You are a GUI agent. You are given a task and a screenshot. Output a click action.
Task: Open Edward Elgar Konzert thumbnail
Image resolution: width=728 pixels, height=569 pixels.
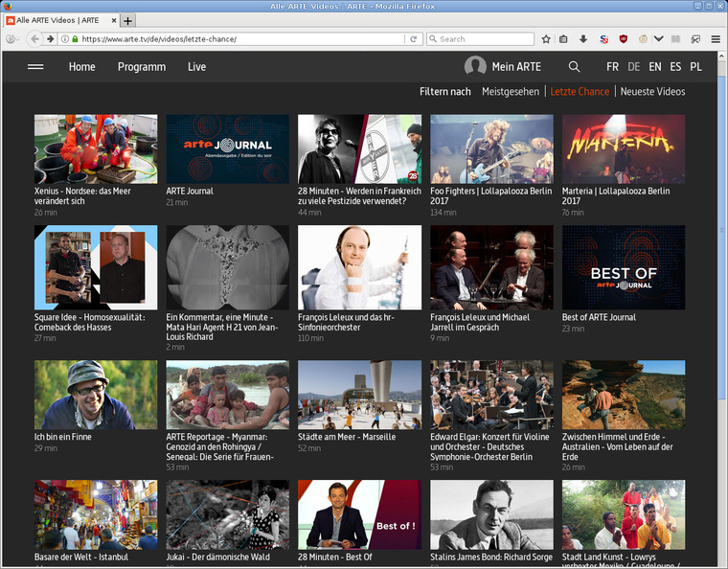click(x=491, y=395)
